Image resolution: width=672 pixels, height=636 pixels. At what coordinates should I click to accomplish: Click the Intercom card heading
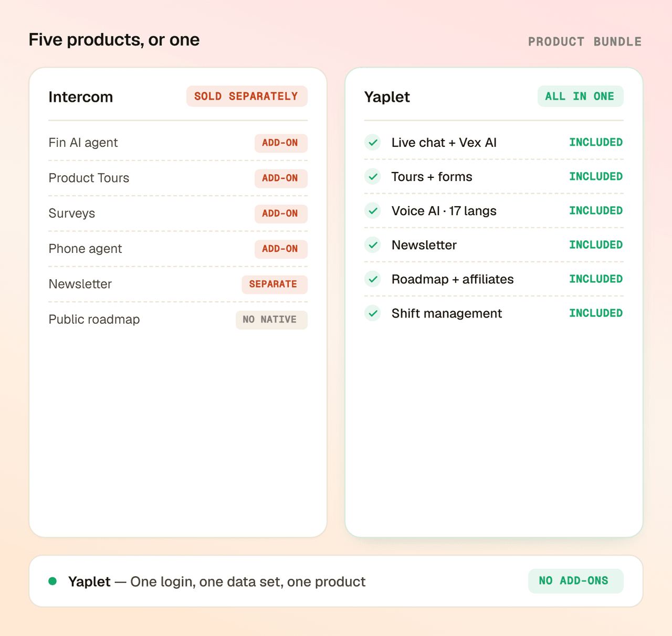pyautogui.click(x=81, y=97)
